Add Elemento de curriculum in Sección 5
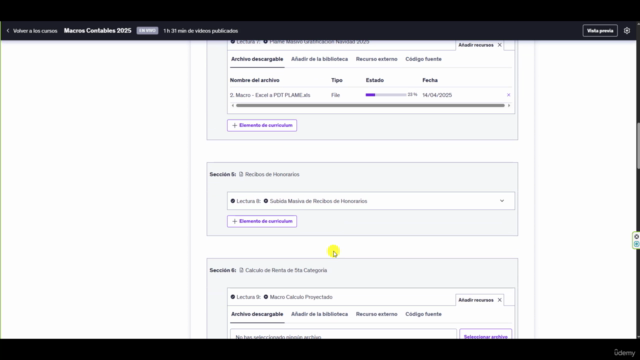Image resolution: width=640 pixels, height=360 pixels. [262, 221]
